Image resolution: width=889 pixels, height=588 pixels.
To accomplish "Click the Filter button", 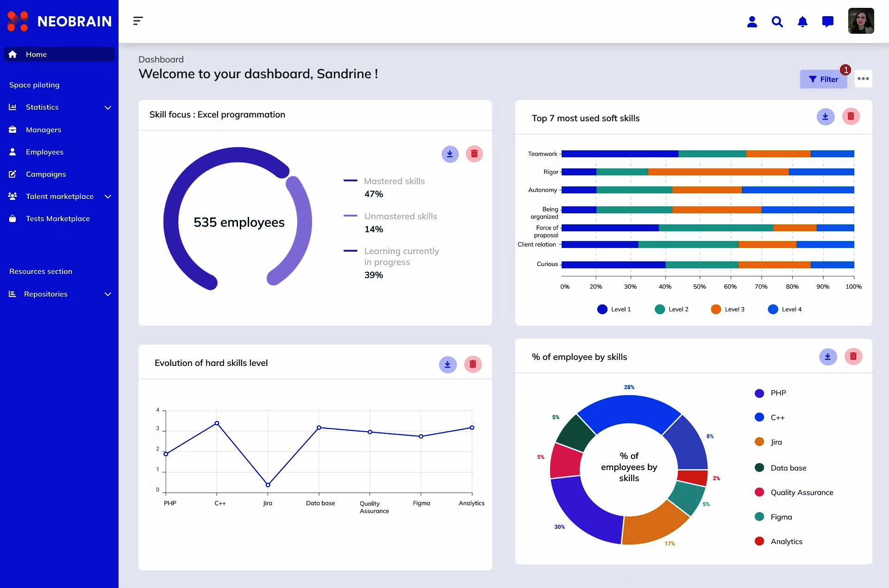I will (x=824, y=79).
